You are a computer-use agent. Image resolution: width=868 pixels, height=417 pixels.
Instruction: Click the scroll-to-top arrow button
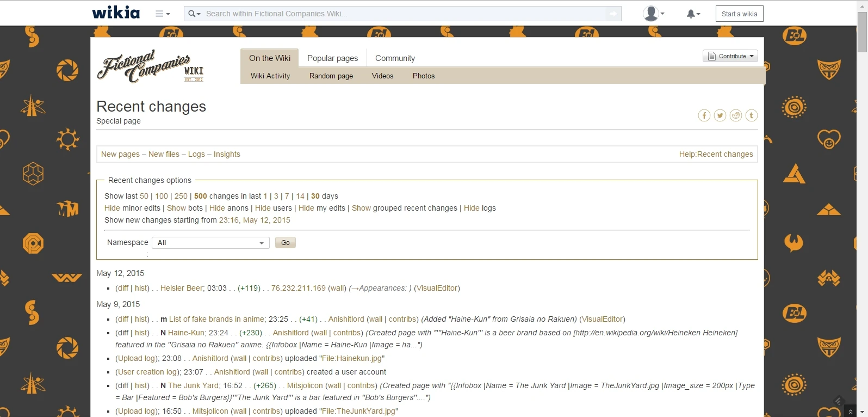851,412
